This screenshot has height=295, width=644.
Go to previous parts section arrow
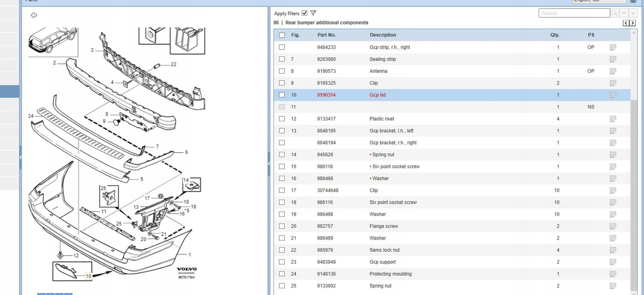click(x=626, y=23)
